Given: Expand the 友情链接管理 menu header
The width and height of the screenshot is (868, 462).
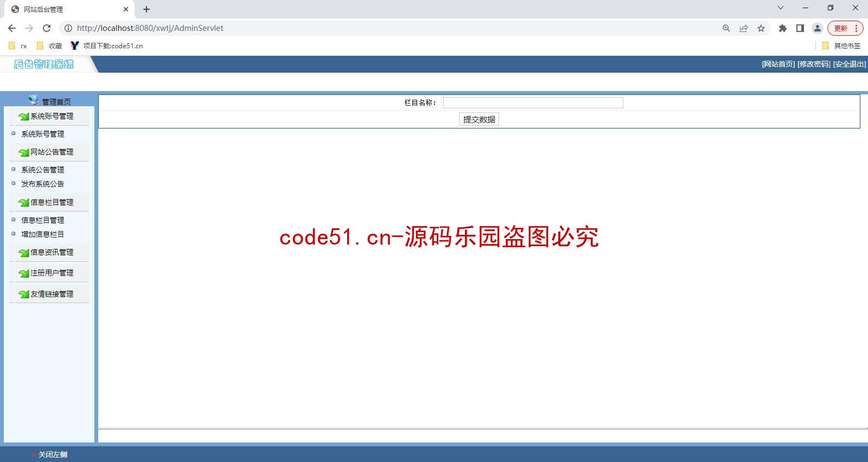Looking at the screenshot, I should click(52, 294).
